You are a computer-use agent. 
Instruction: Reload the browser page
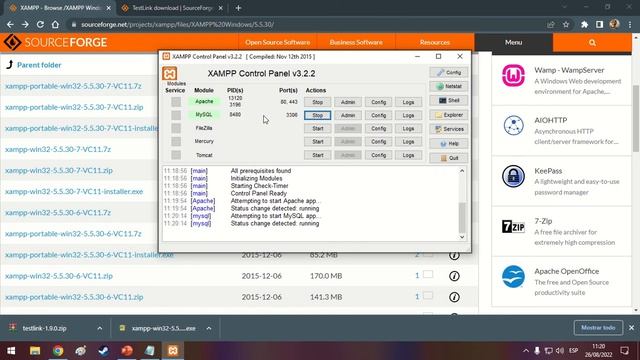coord(40,24)
